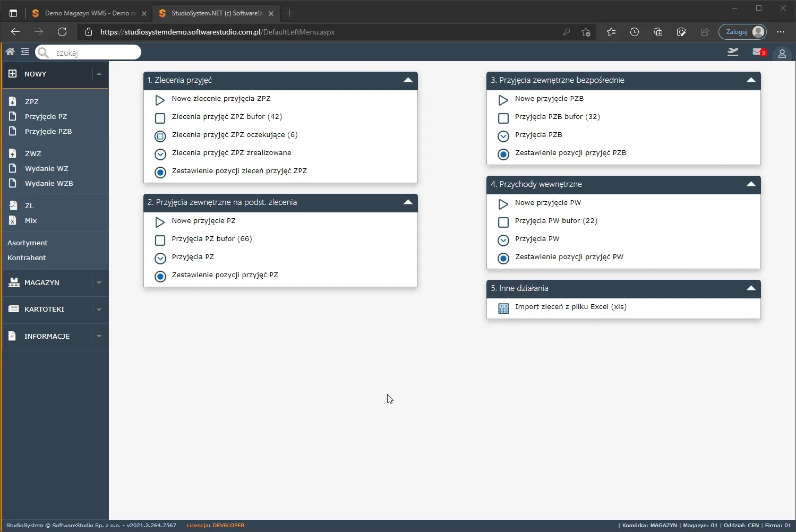Click the play icon for Nowe przyjęcie PW
The image size is (796, 532).
click(503, 204)
